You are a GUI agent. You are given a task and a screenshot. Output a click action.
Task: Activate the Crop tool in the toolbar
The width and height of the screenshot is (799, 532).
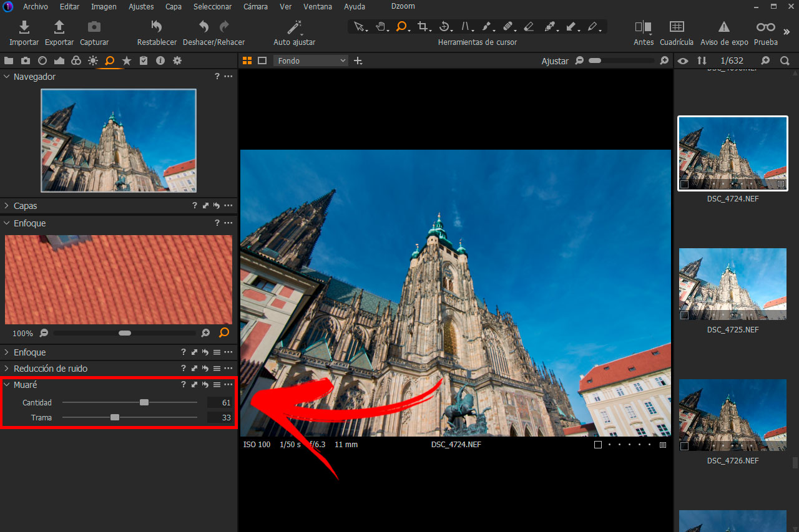[423, 27]
